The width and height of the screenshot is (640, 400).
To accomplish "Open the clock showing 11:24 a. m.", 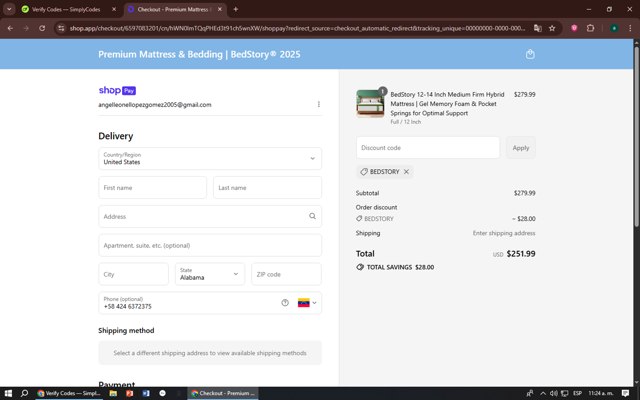I will 600,393.
